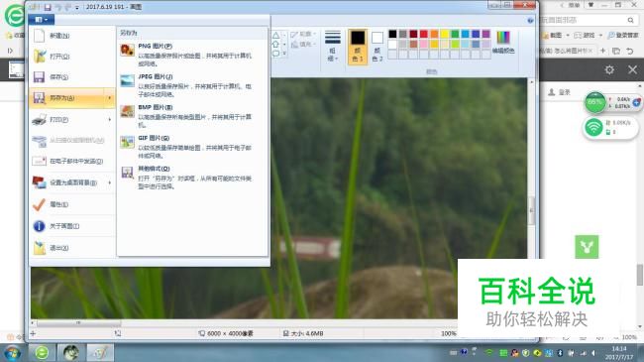The width and height of the screenshot is (644, 362).
Task: Open the quick access toolbar customize arrow
Action: click(x=77, y=7)
